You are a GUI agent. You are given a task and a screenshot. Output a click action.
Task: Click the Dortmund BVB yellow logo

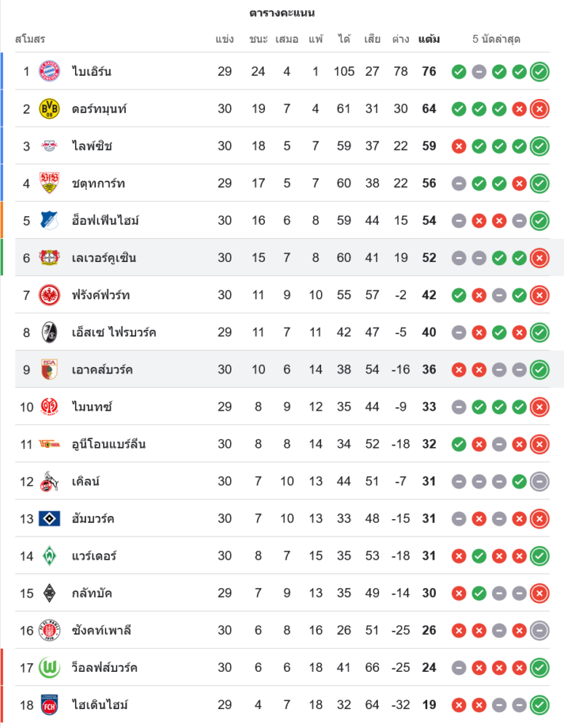(x=49, y=108)
